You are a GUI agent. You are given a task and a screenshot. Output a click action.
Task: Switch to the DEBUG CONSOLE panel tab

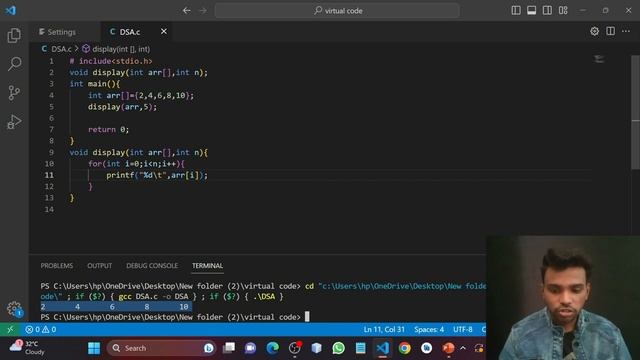pyautogui.click(x=152, y=266)
